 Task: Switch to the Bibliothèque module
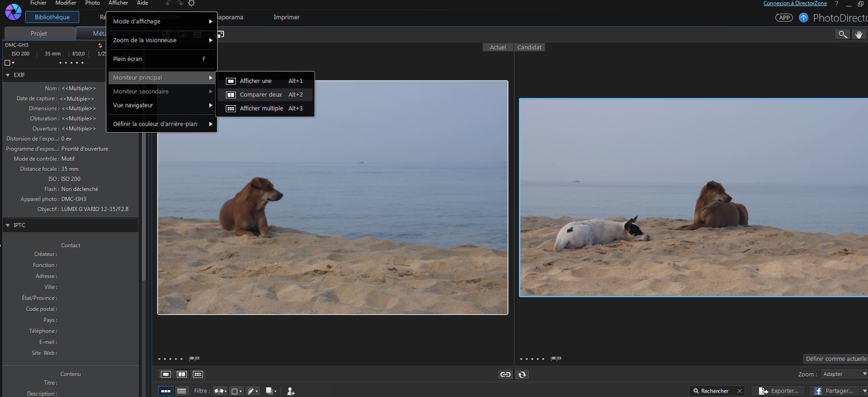[x=52, y=17]
